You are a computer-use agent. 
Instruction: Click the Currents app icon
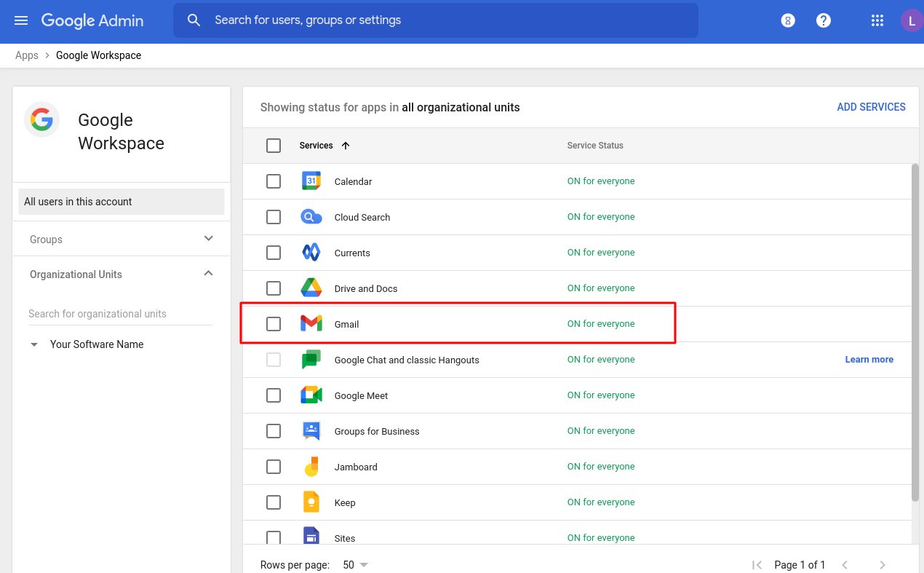click(311, 253)
